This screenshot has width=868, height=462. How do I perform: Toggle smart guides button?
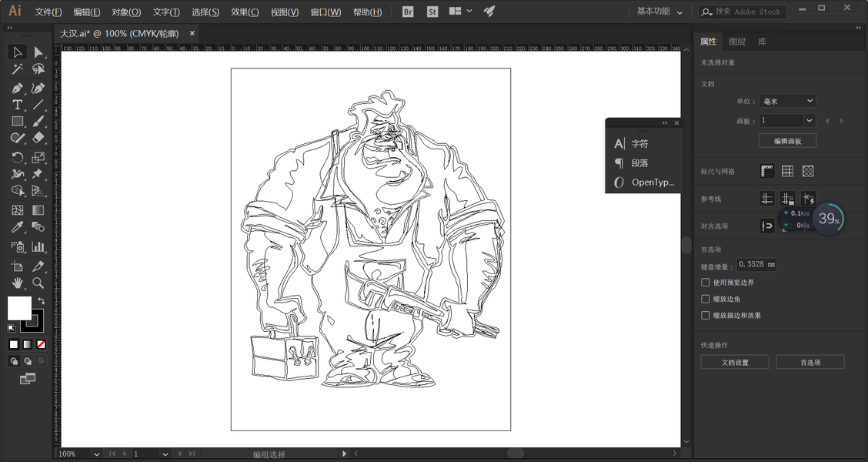point(808,199)
